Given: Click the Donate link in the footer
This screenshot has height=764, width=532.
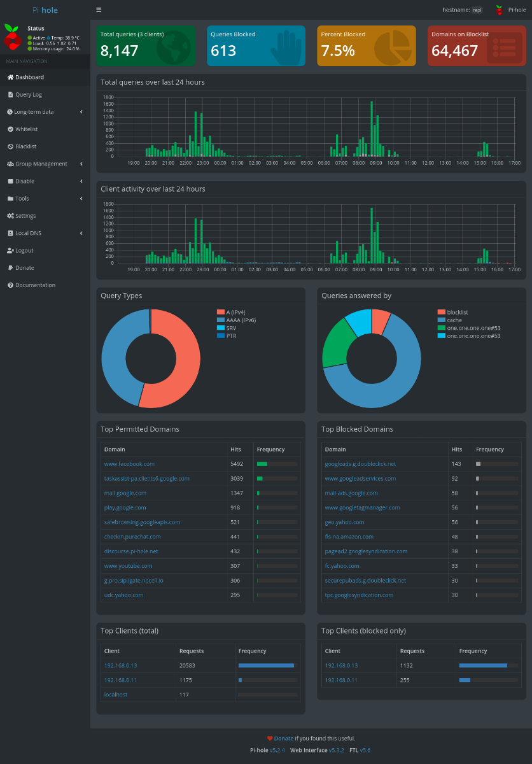Looking at the screenshot, I should coord(284,739).
